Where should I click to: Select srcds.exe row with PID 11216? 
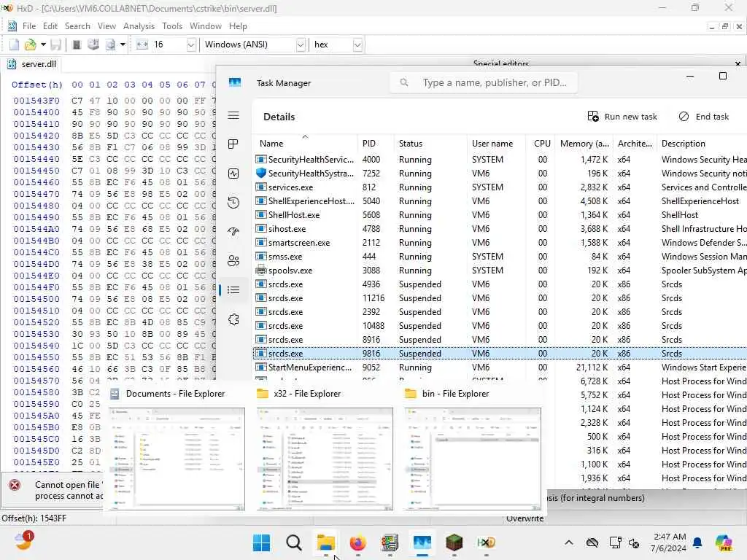click(x=499, y=298)
